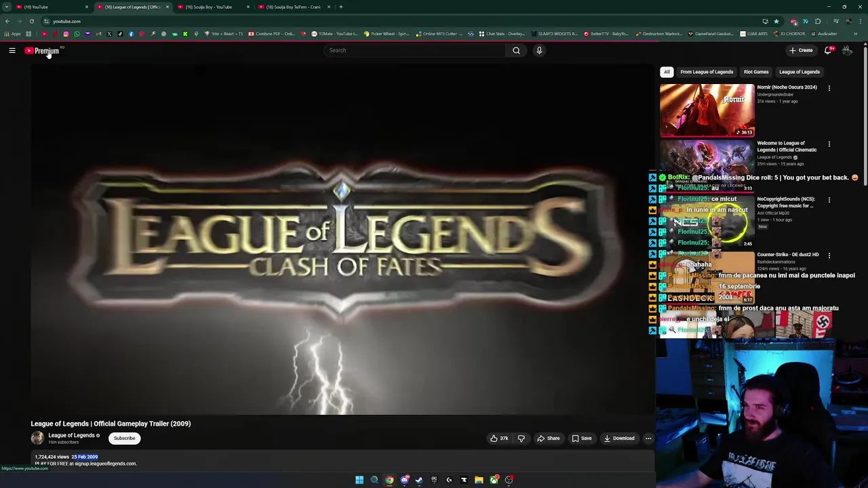This screenshot has width=868, height=488.
Task: Open File Explorer from taskbar
Action: (x=479, y=480)
